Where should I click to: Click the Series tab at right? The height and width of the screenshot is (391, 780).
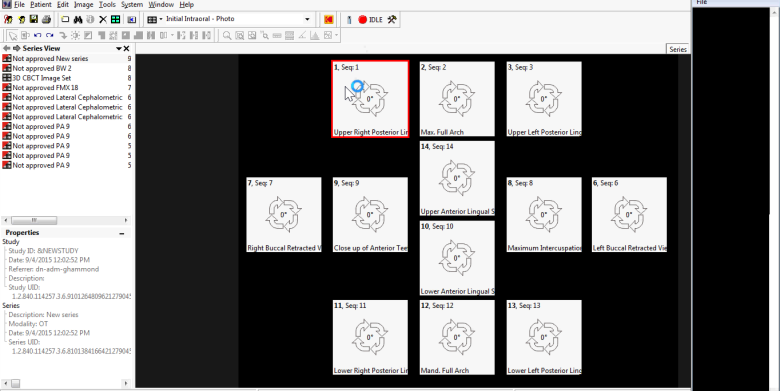click(678, 49)
